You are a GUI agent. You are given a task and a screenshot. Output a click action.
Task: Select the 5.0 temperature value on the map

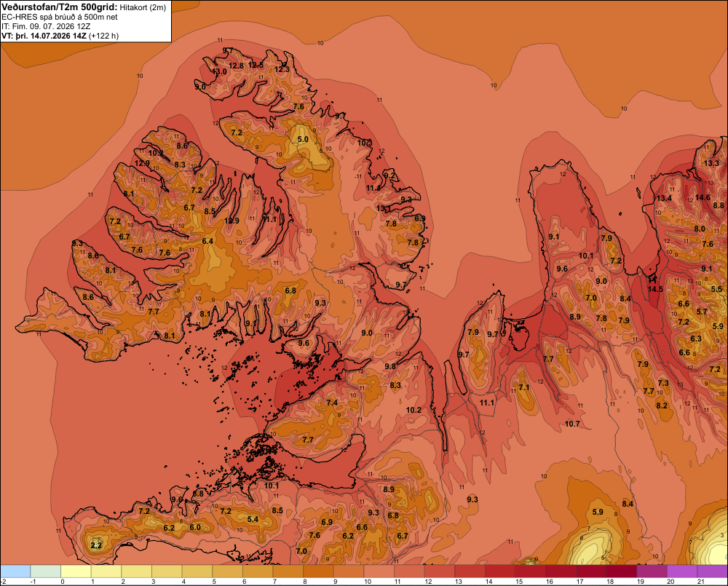(303, 139)
